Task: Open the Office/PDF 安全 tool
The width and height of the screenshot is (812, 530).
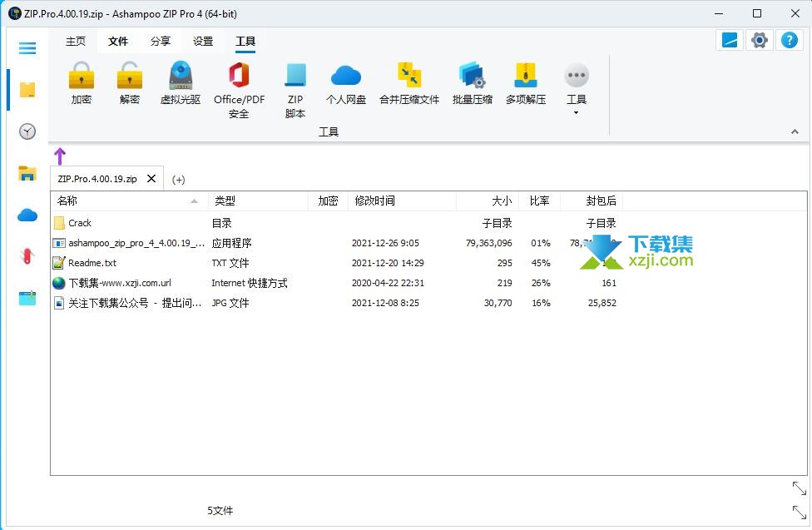Action: (239, 90)
